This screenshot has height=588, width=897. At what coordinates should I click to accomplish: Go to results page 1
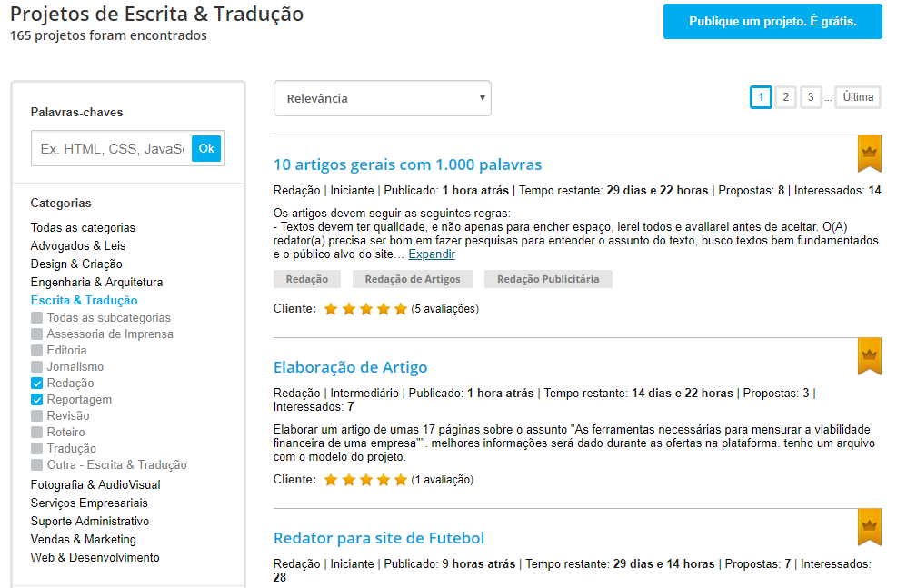tap(761, 97)
